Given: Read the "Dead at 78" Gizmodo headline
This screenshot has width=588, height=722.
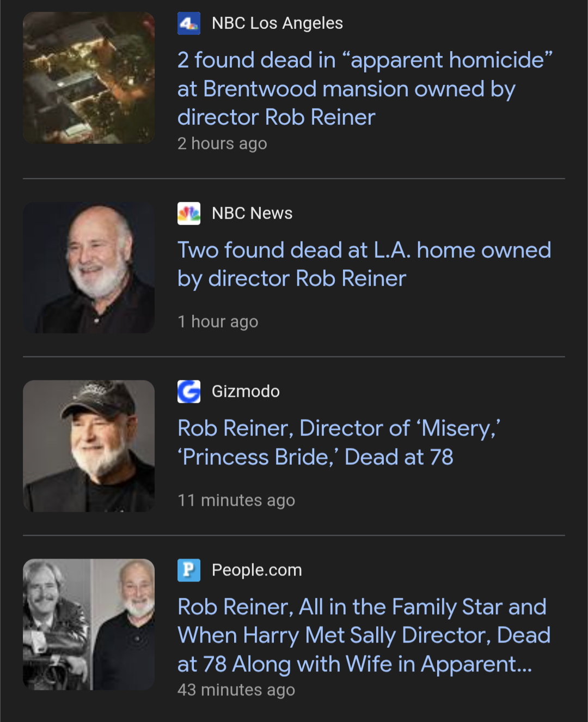Looking at the screenshot, I should [x=339, y=442].
